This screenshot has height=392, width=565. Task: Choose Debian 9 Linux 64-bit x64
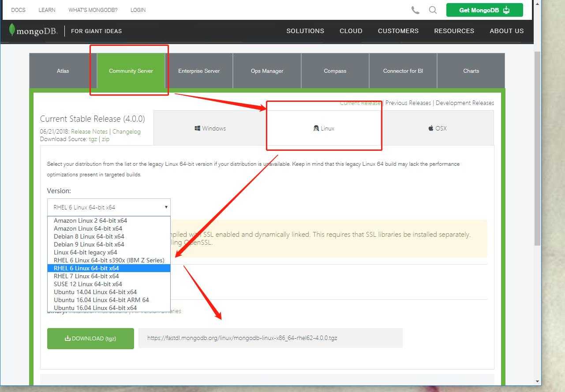tap(109, 244)
